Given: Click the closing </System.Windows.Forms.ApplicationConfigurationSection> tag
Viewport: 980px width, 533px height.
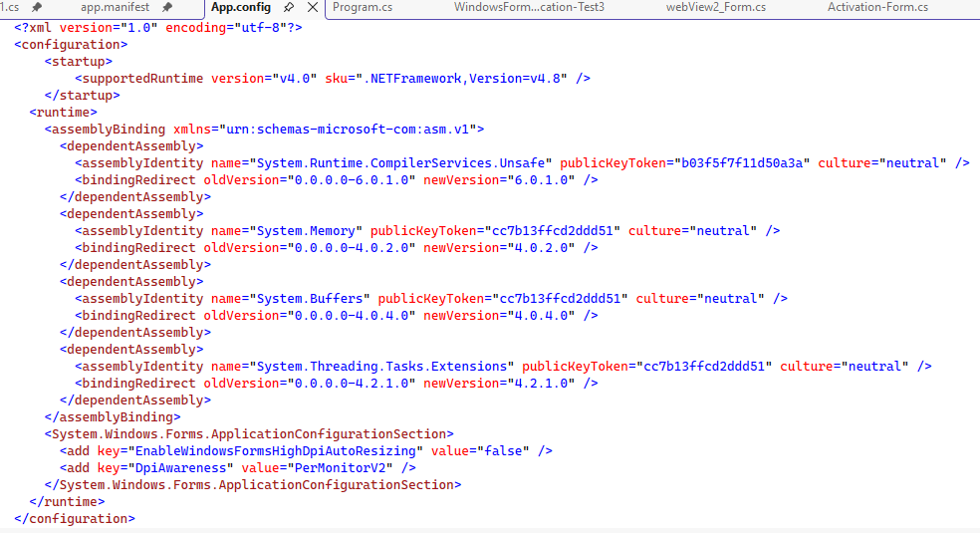Looking at the screenshot, I should tap(253, 484).
